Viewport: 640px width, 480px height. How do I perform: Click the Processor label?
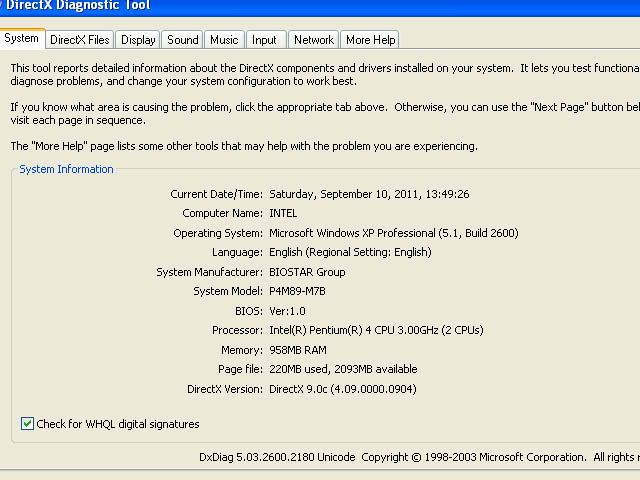237,330
